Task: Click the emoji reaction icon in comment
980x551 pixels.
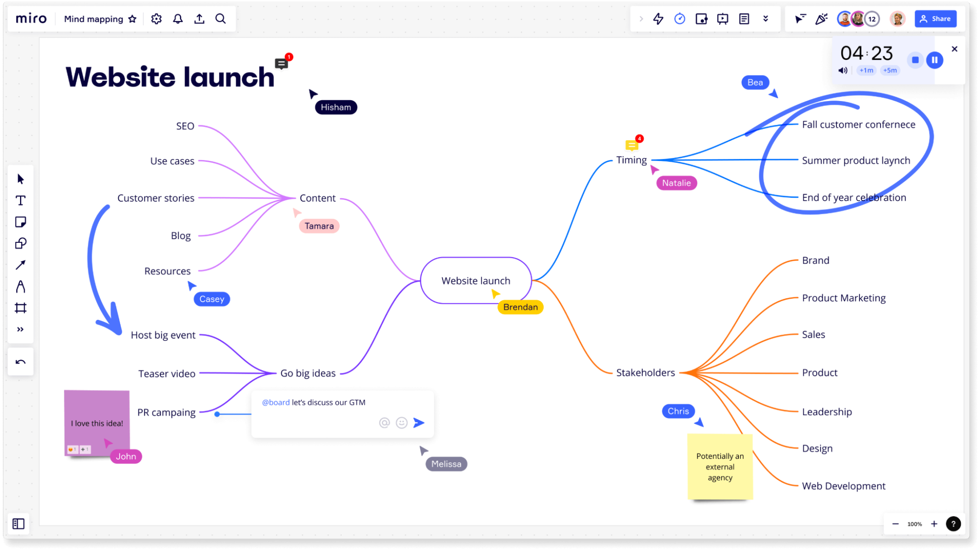Action: point(401,422)
